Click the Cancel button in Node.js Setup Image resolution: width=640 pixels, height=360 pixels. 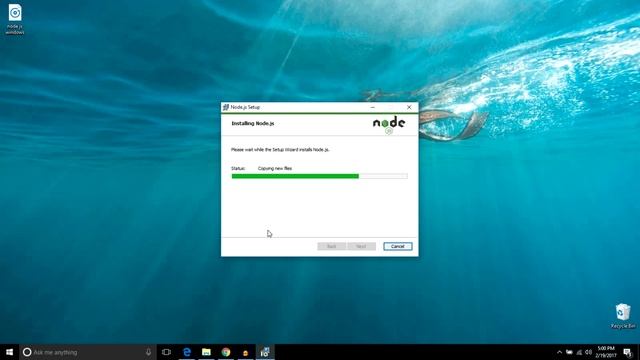coord(398,246)
